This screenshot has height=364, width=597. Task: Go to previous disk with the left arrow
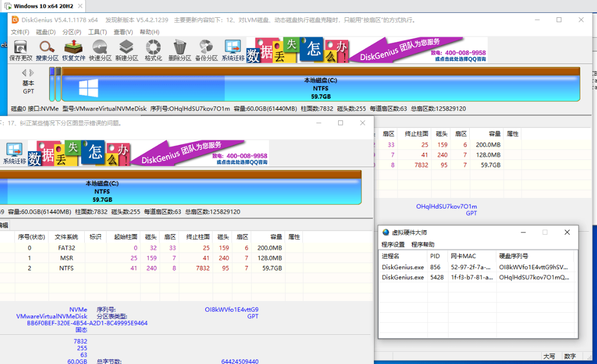(25, 72)
